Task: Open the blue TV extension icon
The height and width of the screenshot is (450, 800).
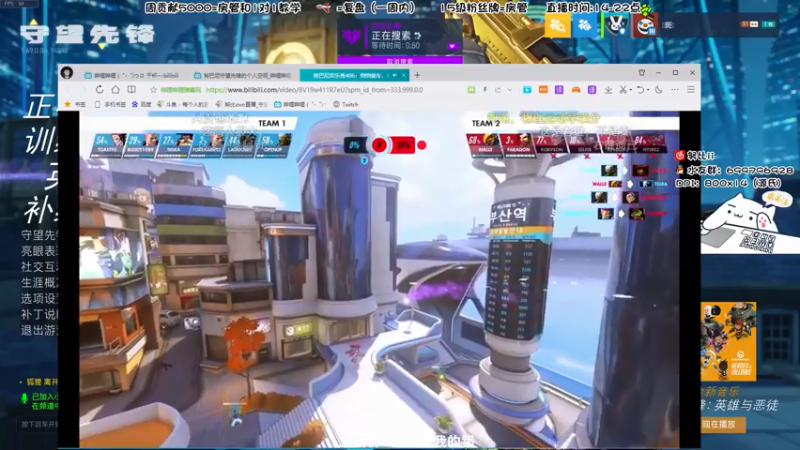Action: [527, 90]
